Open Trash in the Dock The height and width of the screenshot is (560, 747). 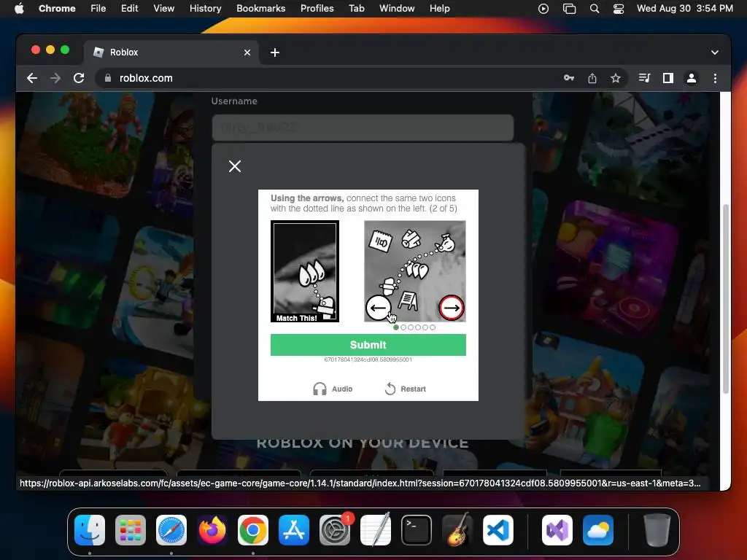point(657,530)
